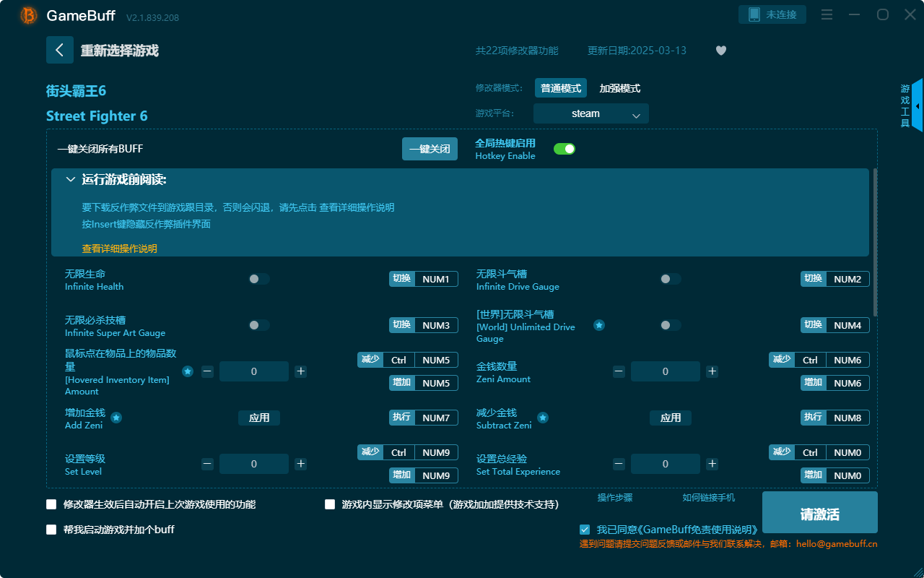
Task: Select 普通模式 mode
Action: (560, 87)
